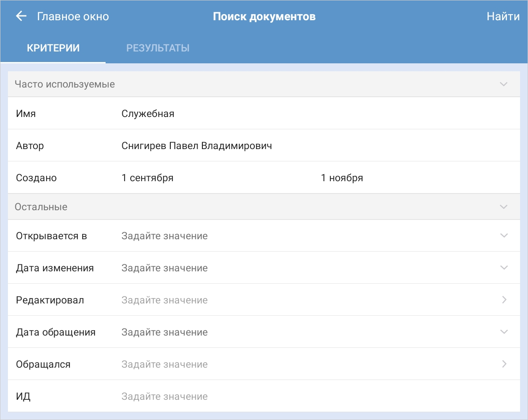Expand the Дата изменения dropdown chevron
This screenshot has height=420, width=528.
click(x=504, y=268)
